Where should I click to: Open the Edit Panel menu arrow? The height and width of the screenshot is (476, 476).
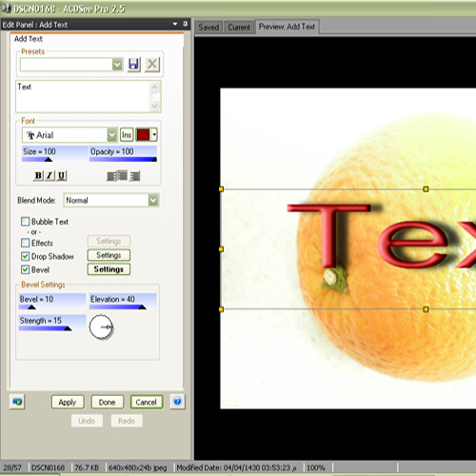pyautogui.click(x=175, y=24)
